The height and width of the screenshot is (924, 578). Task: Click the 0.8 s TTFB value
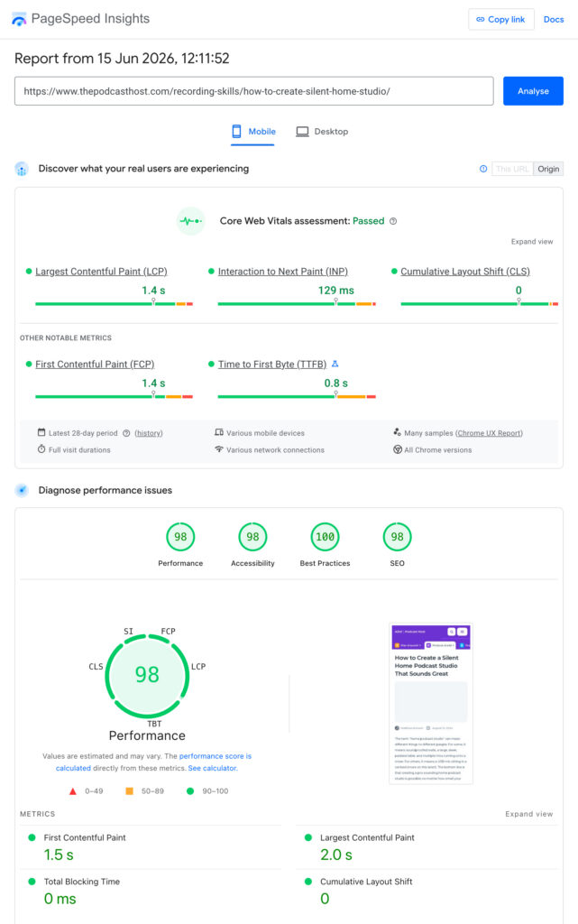[336, 383]
